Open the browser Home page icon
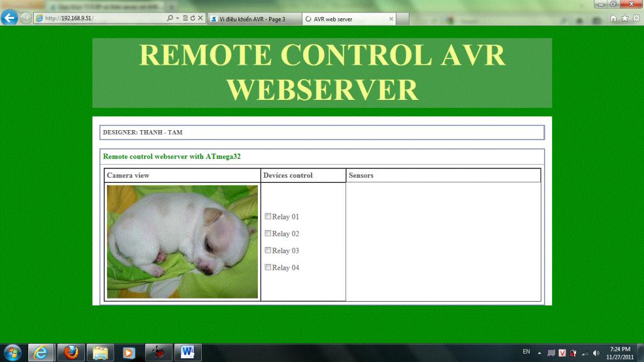The height and width of the screenshot is (362, 644). point(613,18)
